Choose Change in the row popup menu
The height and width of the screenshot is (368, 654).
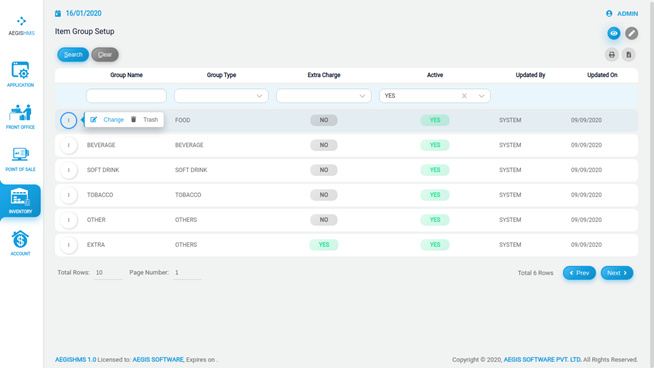coord(107,120)
